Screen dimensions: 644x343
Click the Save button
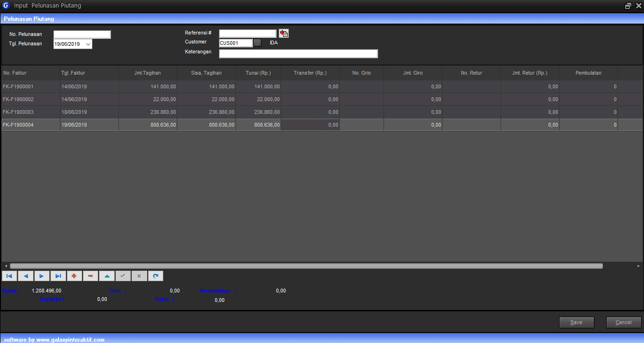(577, 322)
